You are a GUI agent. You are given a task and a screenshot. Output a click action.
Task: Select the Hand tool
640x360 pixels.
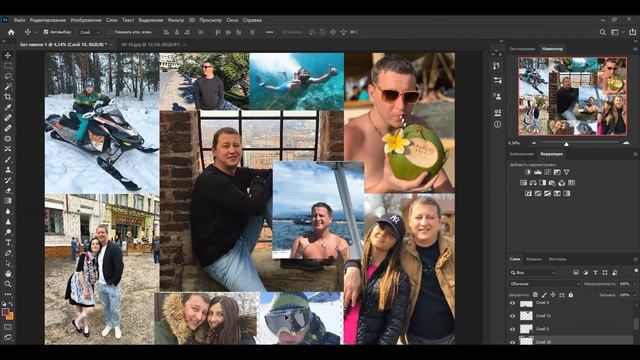[x=8, y=273]
